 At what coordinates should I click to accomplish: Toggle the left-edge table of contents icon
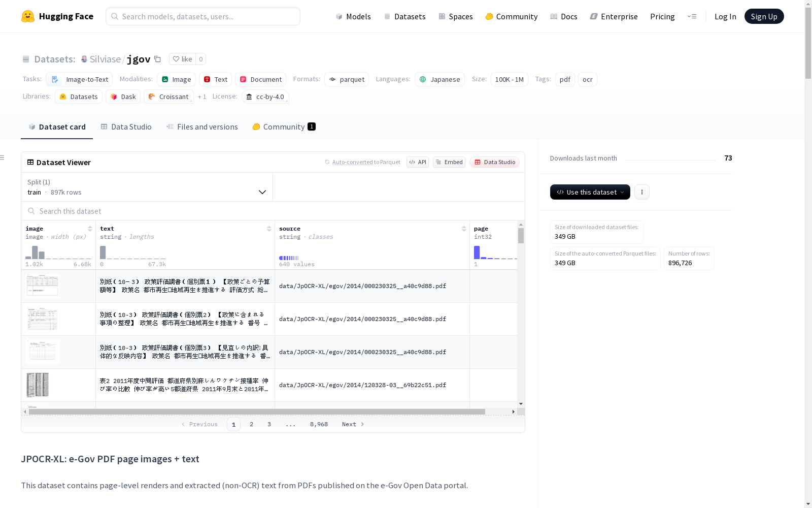pos(3,157)
